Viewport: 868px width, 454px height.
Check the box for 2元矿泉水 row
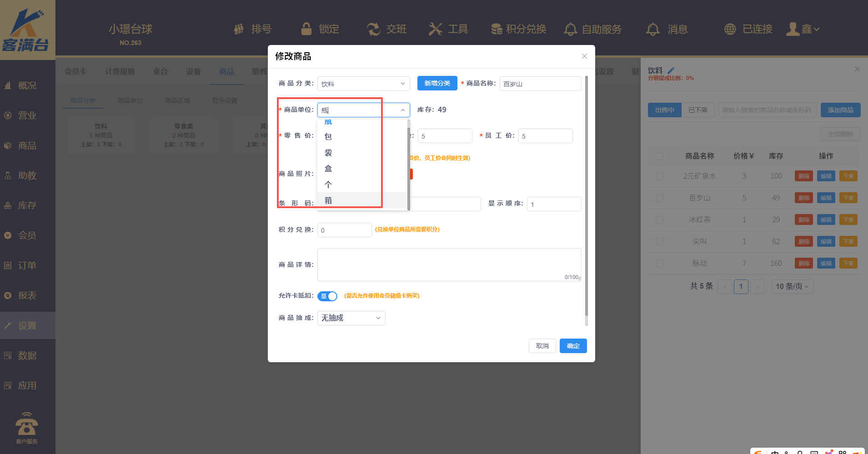pyautogui.click(x=660, y=176)
